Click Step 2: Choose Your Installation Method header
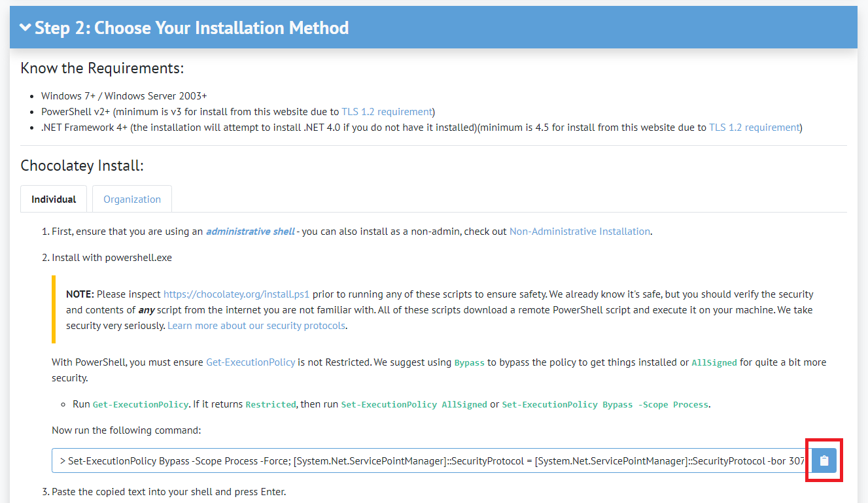The width and height of the screenshot is (868, 503). (433, 27)
